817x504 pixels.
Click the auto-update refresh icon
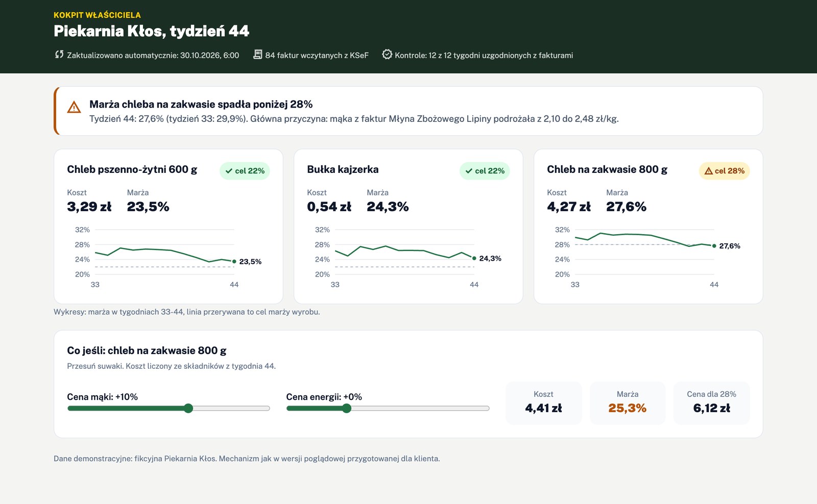(59, 55)
